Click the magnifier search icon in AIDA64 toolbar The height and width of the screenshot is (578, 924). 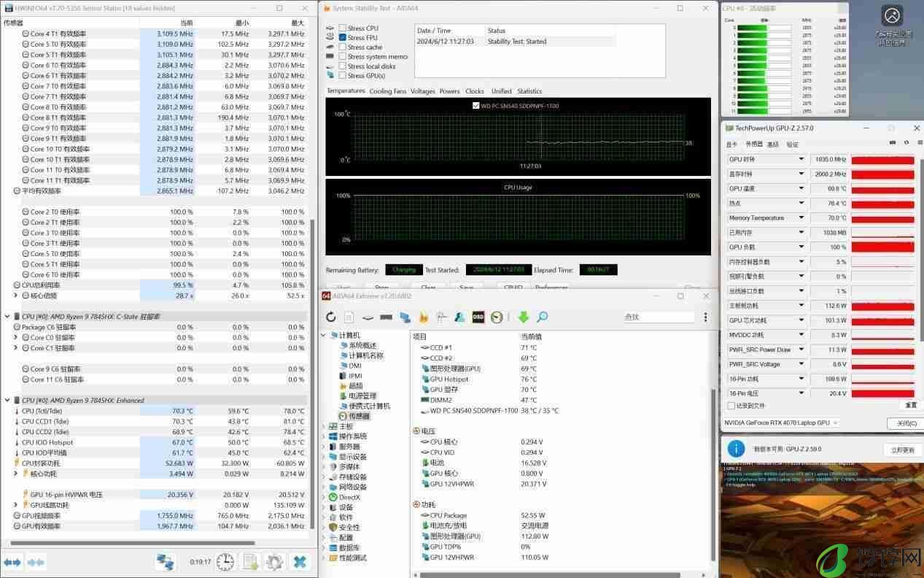point(542,317)
